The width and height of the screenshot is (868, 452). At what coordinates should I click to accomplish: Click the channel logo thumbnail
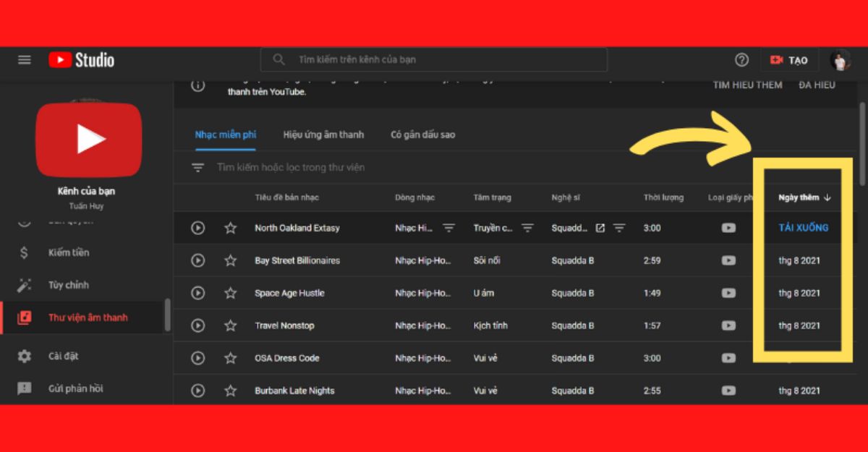click(x=88, y=139)
